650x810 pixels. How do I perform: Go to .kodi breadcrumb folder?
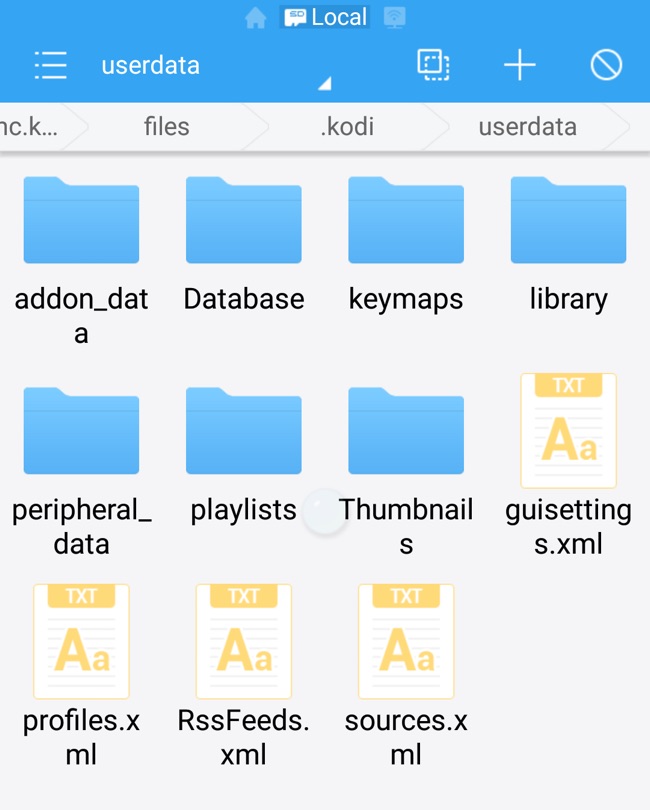tap(345, 127)
